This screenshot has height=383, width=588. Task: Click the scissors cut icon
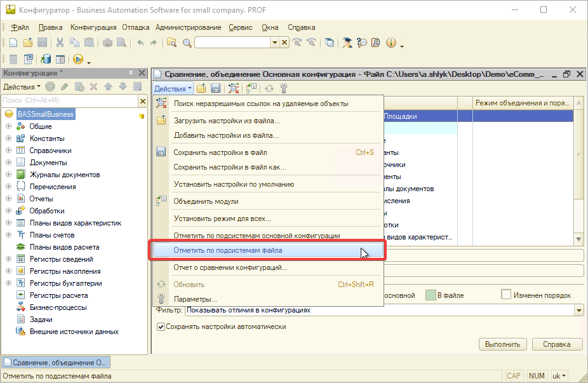click(x=60, y=43)
